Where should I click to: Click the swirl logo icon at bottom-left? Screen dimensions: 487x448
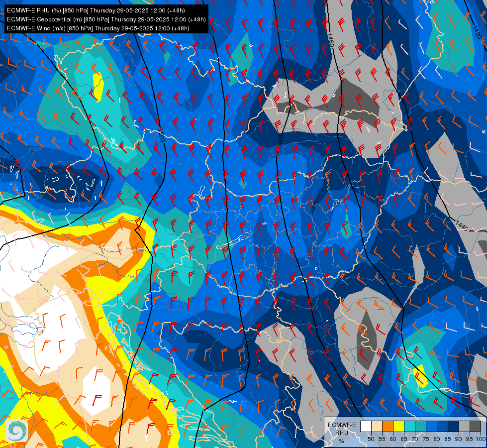pos(17,431)
